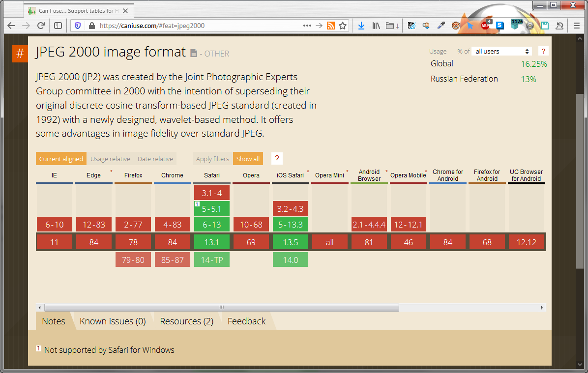Click the Safari 5-5.1 green cell

(212, 209)
